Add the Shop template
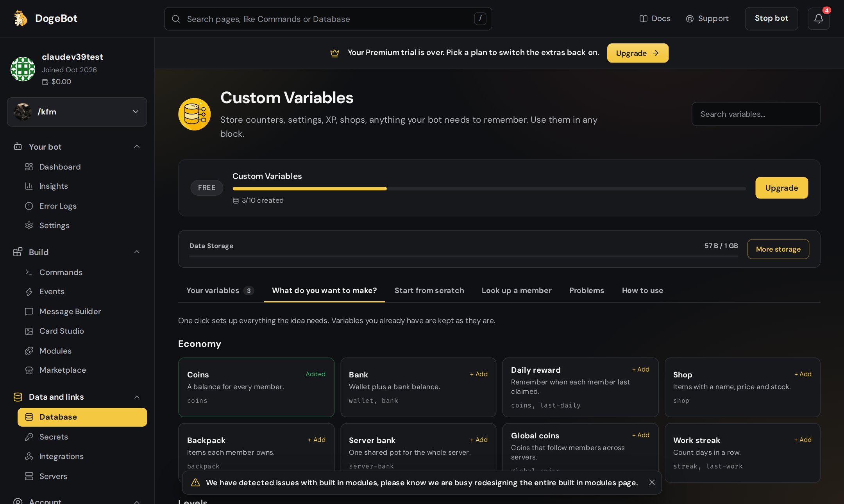 point(803,374)
